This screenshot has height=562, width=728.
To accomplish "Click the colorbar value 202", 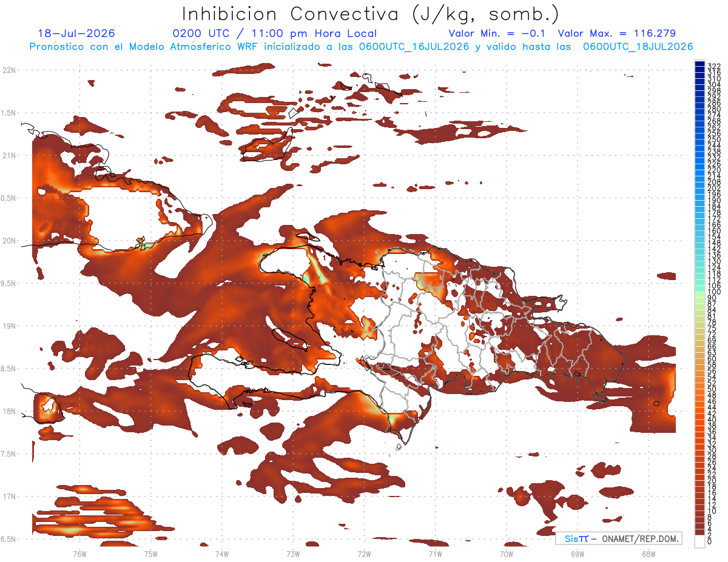I will (x=714, y=188).
